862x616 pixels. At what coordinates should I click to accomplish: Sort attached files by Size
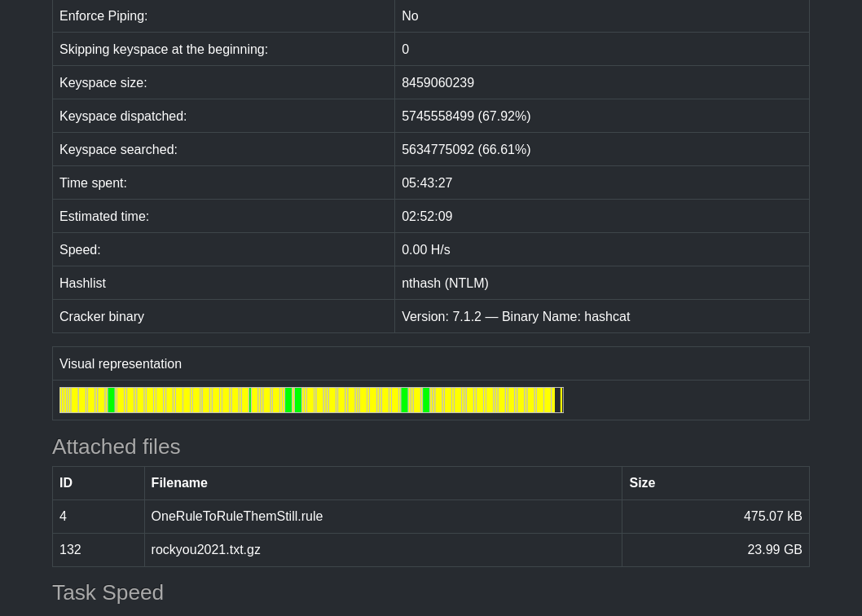642,482
